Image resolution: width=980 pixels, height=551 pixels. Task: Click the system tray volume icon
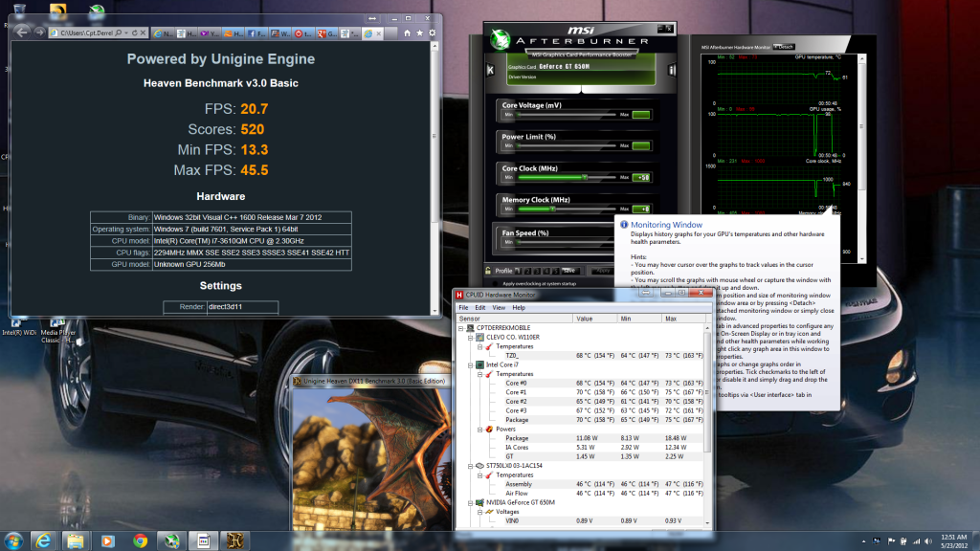pyautogui.click(x=928, y=541)
